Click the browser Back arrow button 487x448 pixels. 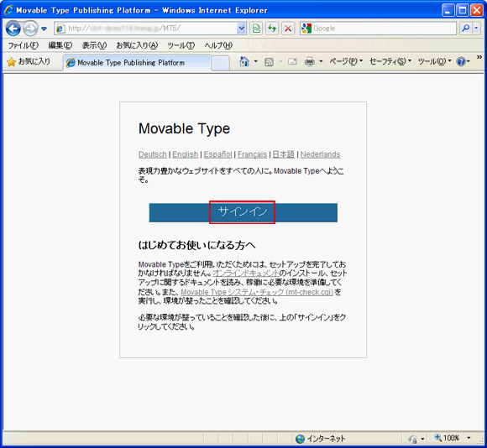13,29
